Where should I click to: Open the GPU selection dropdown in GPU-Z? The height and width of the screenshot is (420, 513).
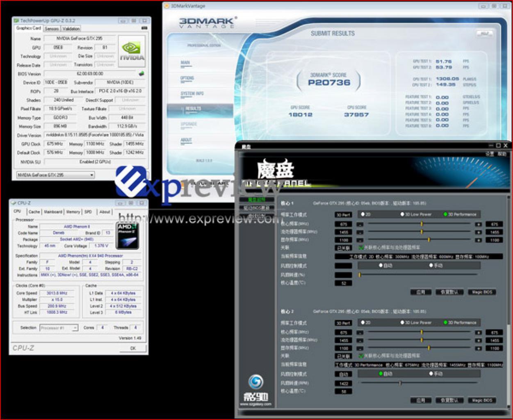[55, 175]
